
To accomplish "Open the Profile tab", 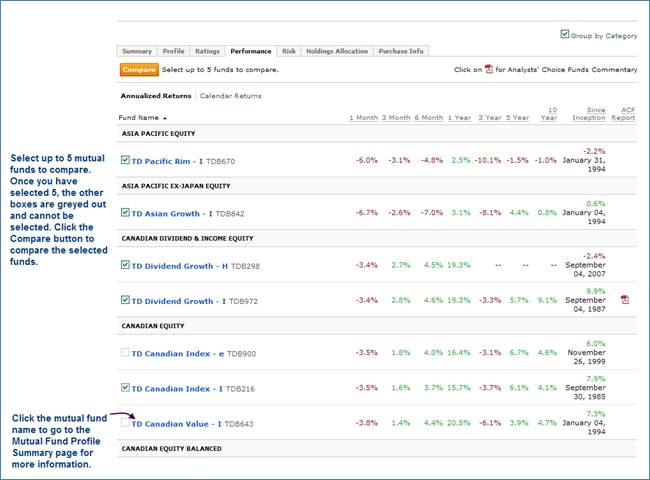I will click(173, 51).
